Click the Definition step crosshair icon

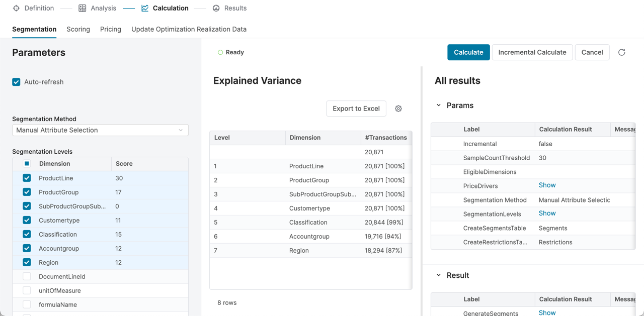[x=16, y=8]
